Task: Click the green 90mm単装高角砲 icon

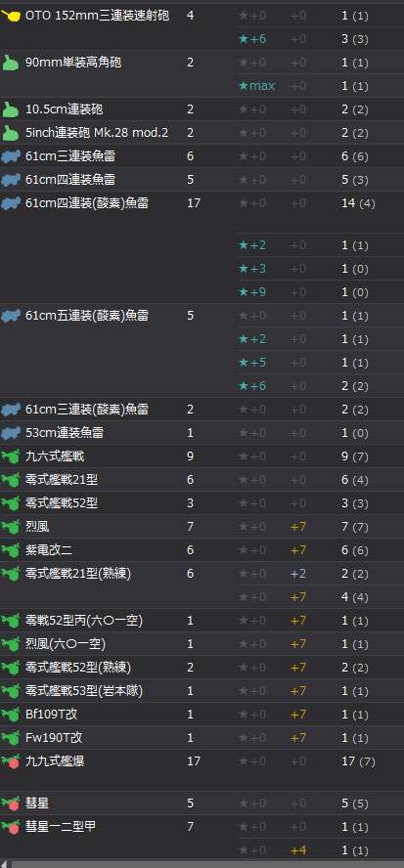Action: click(11, 64)
